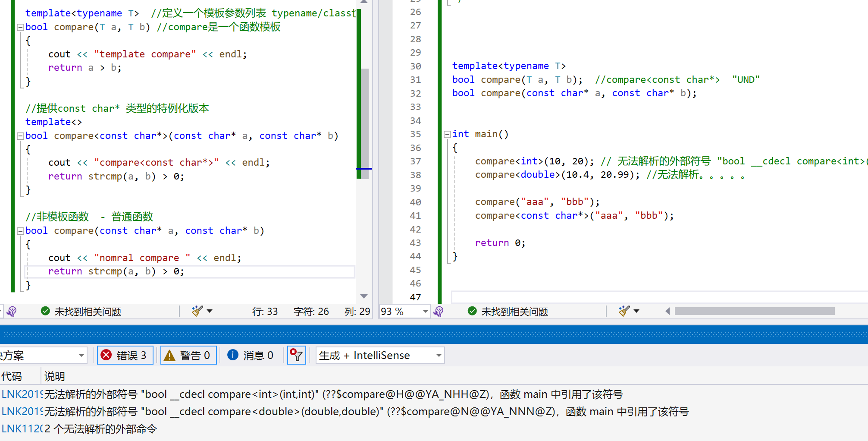The height and width of the screenshot is (441, 868).
Task: Select the LNK1120 unresolved externals error row
Action: (x=434, y=429)
